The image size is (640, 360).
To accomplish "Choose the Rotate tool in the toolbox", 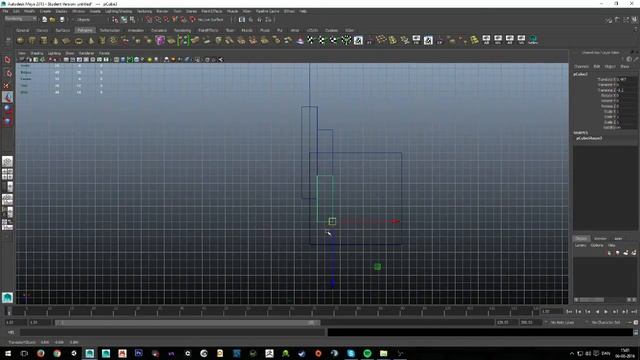I will 7,109.
